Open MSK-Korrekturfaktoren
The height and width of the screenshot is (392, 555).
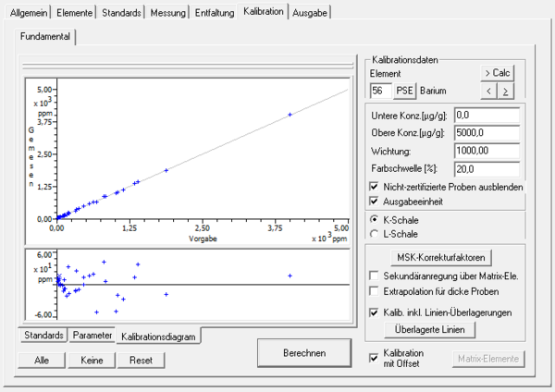[441, 257]
